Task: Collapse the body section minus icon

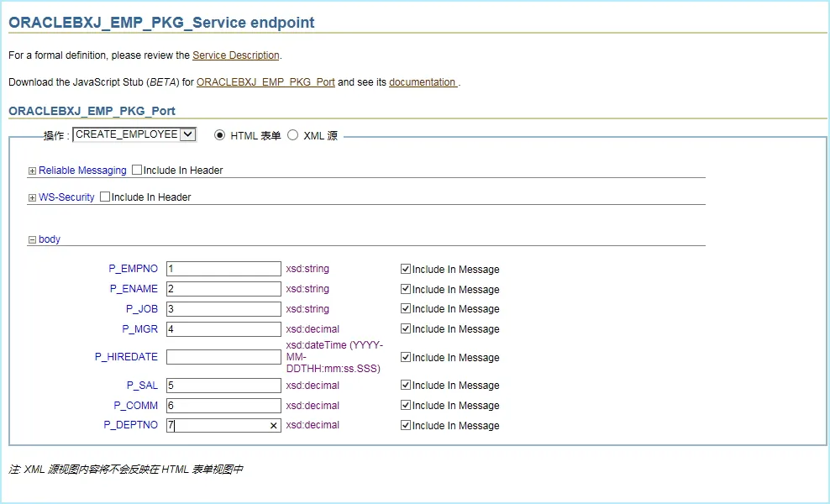Action: pos(32,240)
